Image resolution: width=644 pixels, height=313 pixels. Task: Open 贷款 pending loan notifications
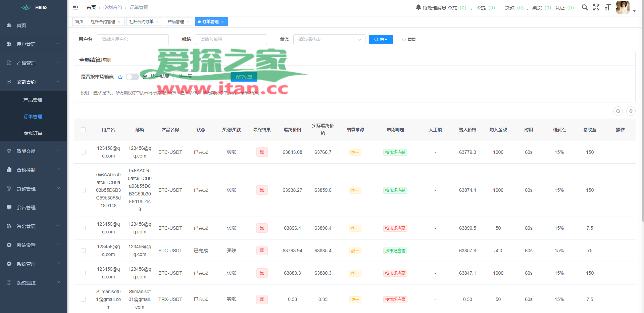click(514, 8)
